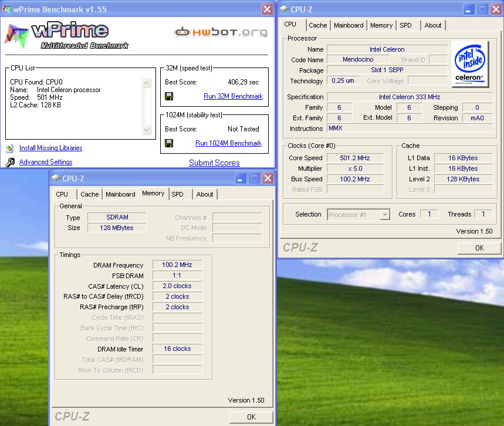Click the Multiplier x 5.0 field

(355, 168)
